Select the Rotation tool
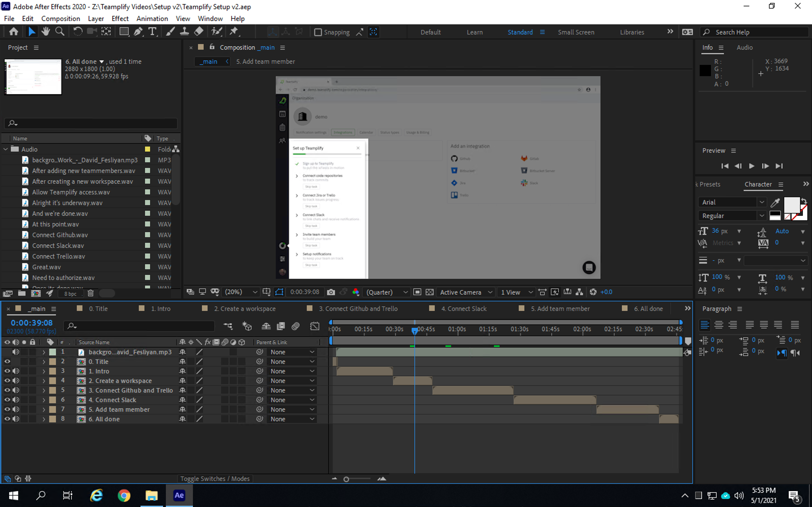This screenshot has width=812, height=507. point(78,32)
